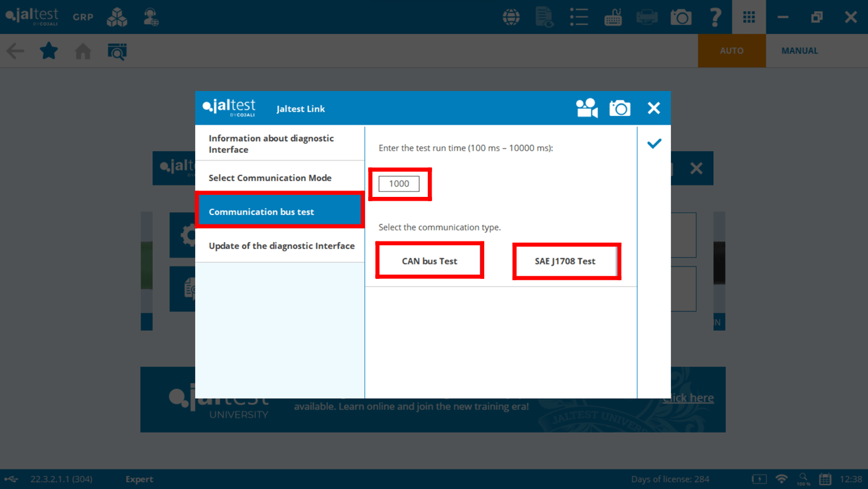Viewport: 868px width, 489px height.
Task: Go back with the left arrow icon
Action: 15,51
